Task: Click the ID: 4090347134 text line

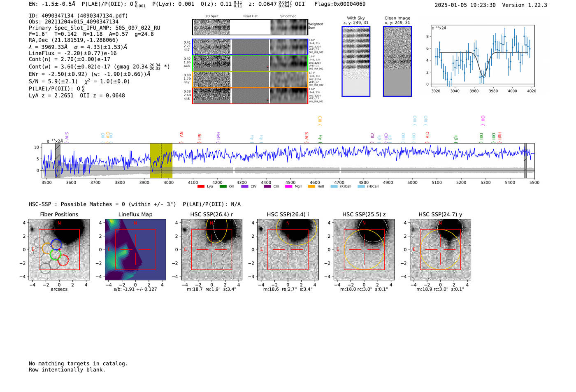Action: coord(78,16)
